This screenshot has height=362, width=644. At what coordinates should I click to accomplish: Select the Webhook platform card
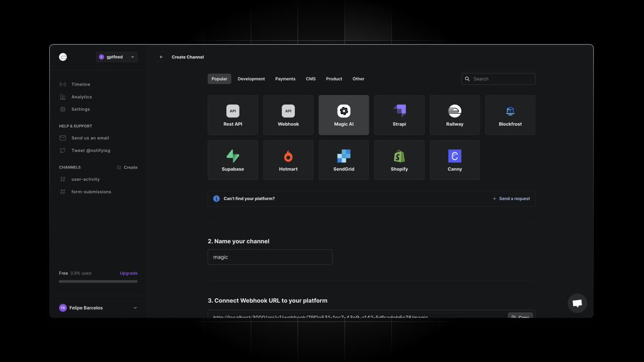[288, 115]
